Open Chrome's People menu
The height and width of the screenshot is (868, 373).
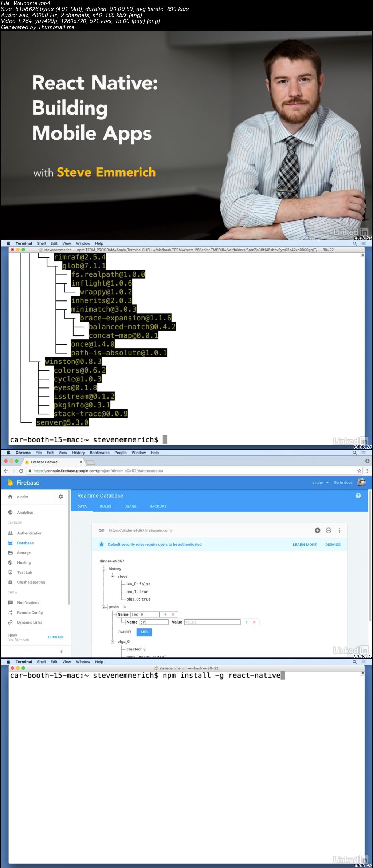point(121,453)
